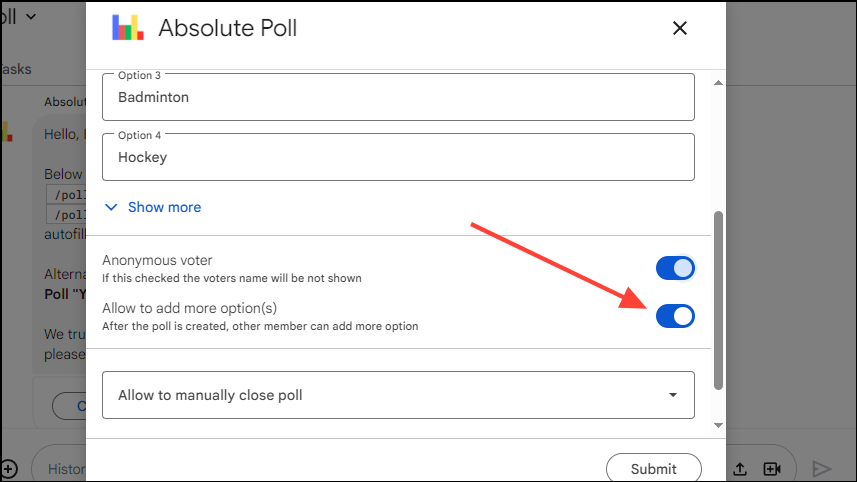
Task: Click the plus icon beside message box
Action: click(x=8, y=468)
